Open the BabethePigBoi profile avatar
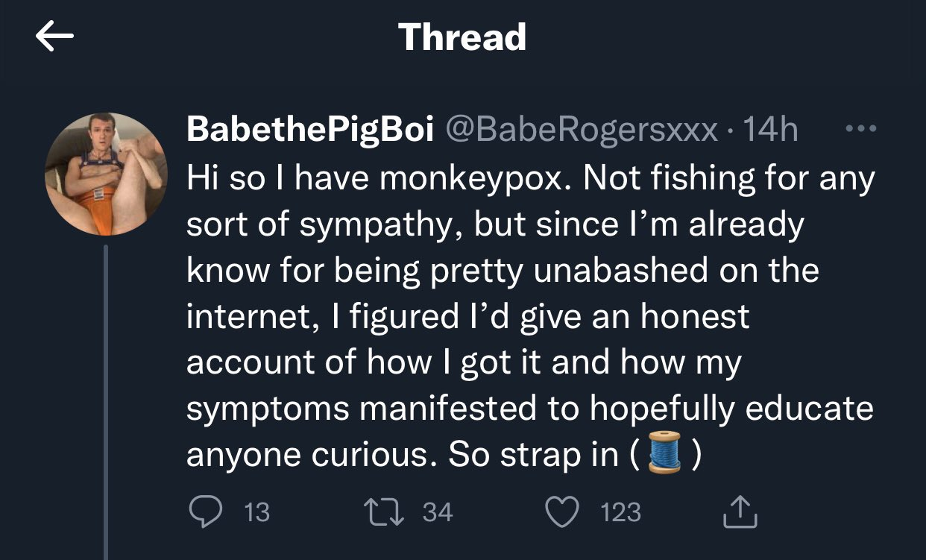 (x=107, y=174)
